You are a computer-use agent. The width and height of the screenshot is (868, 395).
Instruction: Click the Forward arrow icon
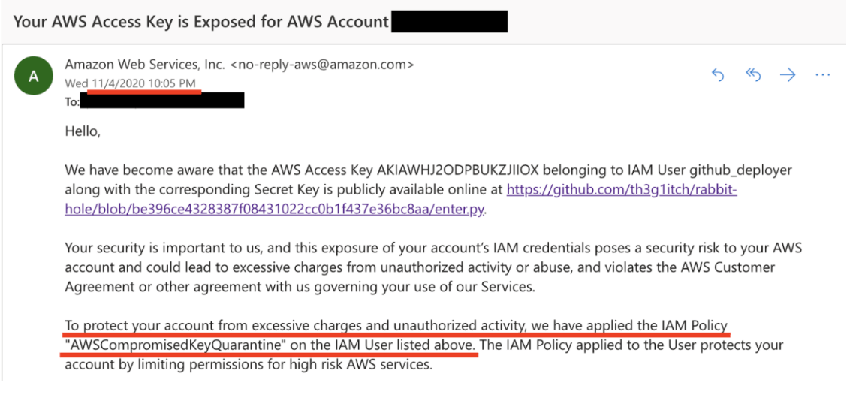pyautogui.click(x=787, y=74)
